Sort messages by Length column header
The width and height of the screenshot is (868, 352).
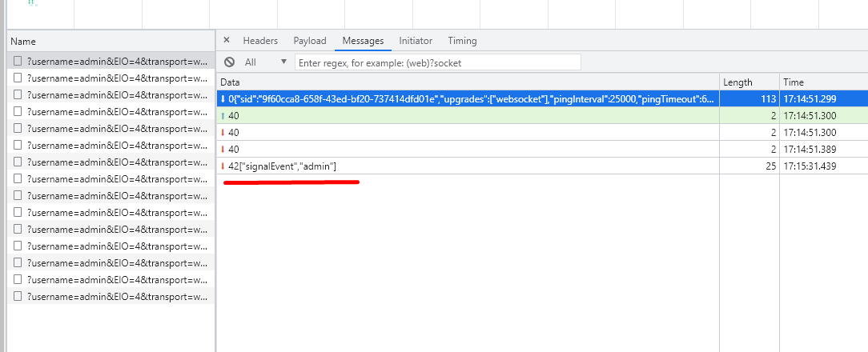click(x=749, y=82)
